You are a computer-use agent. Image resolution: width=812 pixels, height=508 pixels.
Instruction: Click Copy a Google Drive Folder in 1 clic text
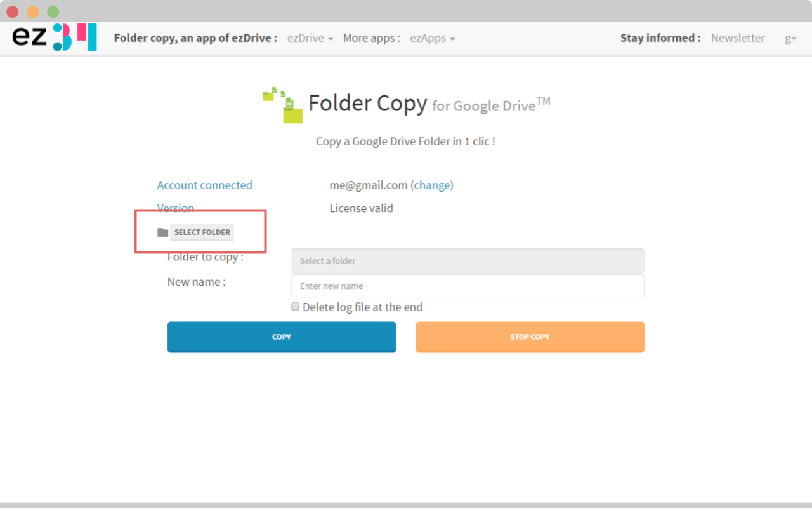[405, 142]
